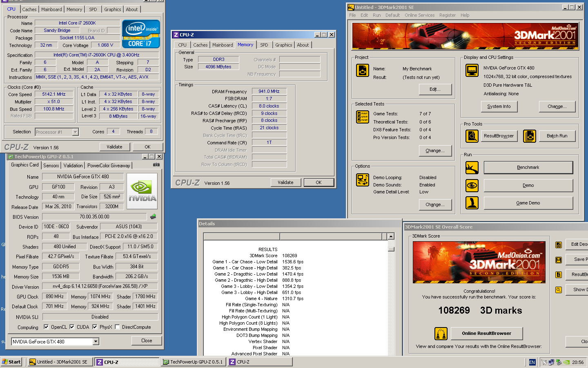Screen dimensions: 588x368
Task: Click the Project edit icon in 3DMark2001
Action: (362, 70)
